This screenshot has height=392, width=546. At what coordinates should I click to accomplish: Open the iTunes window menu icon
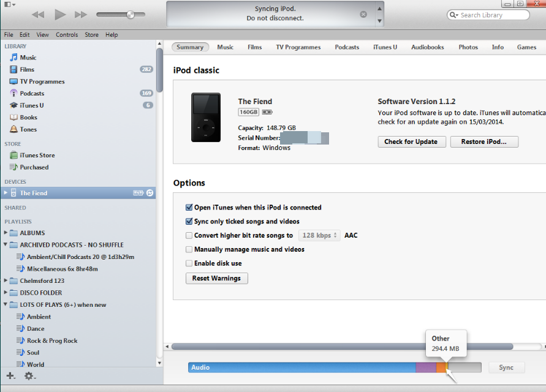[9, 4]
